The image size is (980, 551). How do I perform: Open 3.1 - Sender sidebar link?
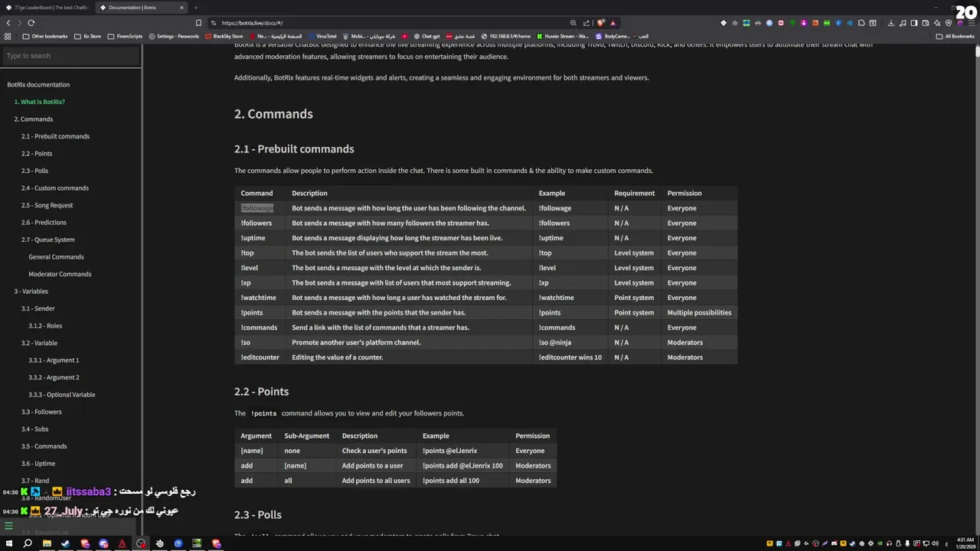[38, 308]
